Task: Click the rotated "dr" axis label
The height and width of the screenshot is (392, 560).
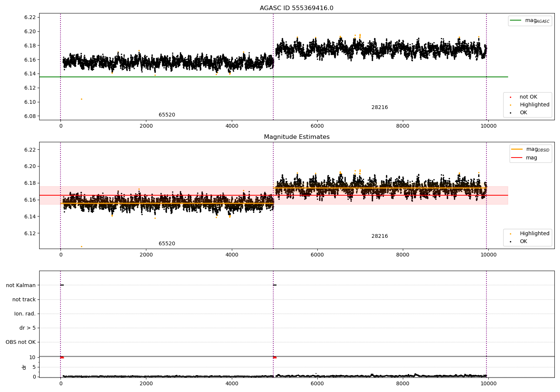Action: (24, 367)
